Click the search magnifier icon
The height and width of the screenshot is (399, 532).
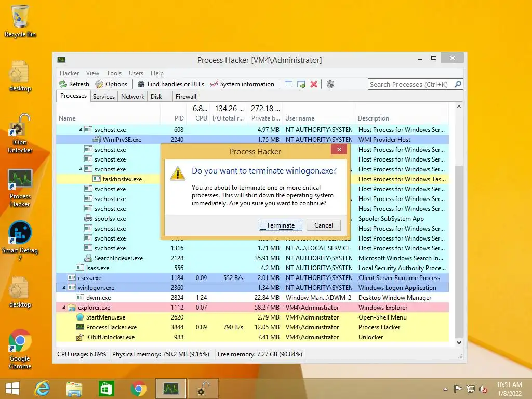coord(458,84)
